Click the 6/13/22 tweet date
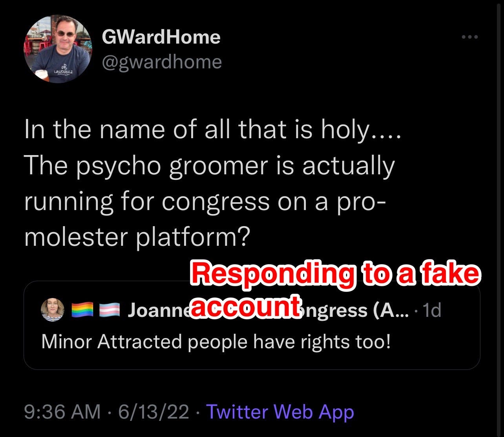 (x=153, y=412)
